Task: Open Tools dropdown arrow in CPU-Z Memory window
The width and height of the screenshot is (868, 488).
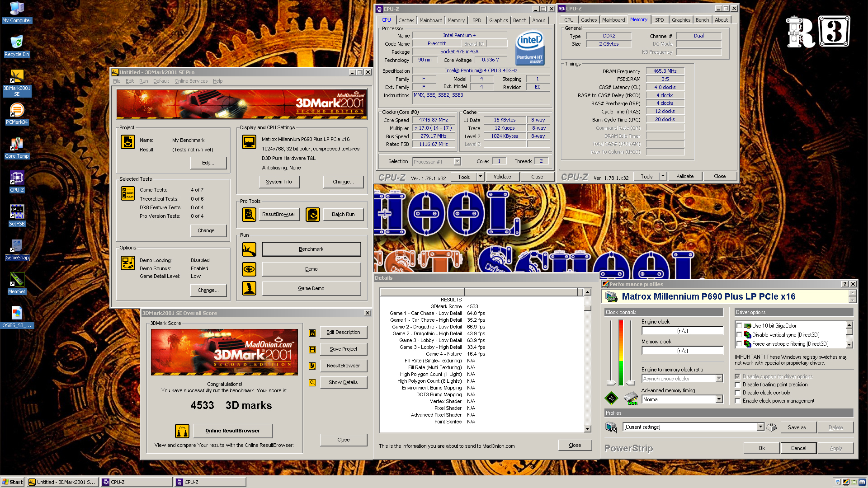Action: coord(663,176)
